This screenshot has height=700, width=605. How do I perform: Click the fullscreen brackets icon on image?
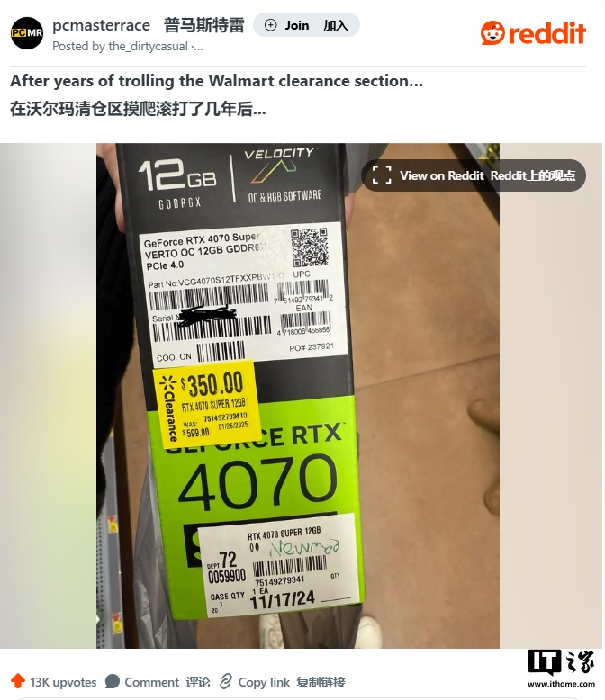382,175
